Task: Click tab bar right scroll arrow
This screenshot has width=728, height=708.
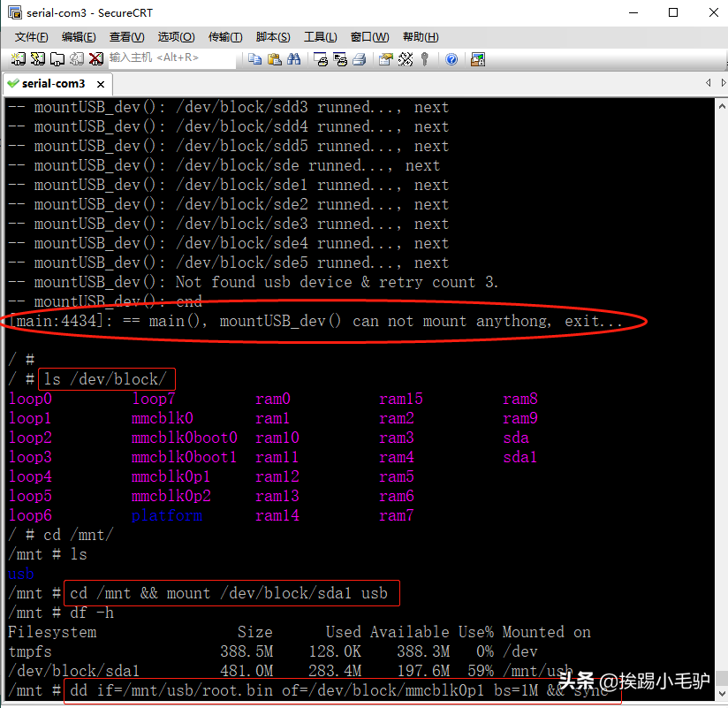Action: 723,83
